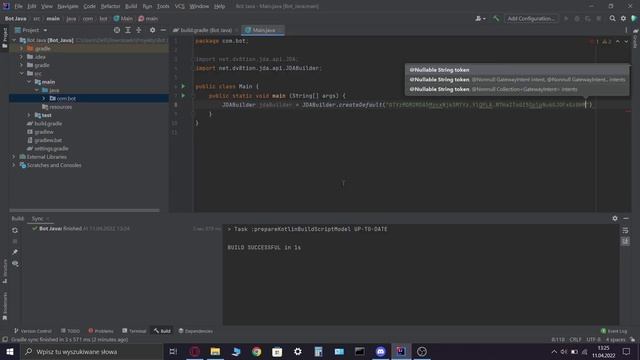640x360 pixels.
Task: Open Discord from taskbar
Action: (x=380, y=351)
